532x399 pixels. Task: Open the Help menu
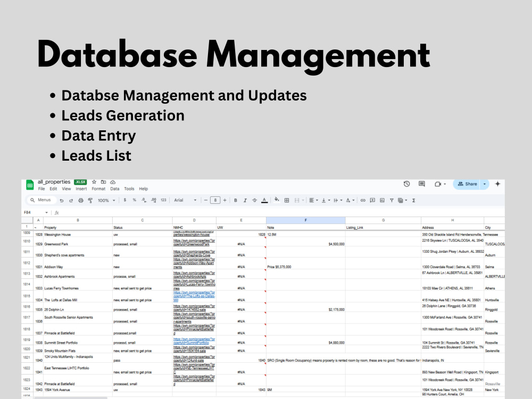coord(144,189)
